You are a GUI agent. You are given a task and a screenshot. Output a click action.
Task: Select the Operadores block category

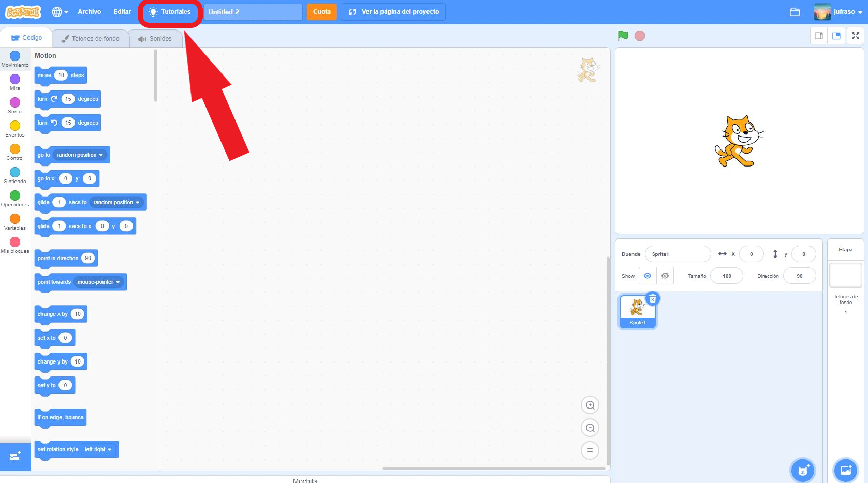14,197
